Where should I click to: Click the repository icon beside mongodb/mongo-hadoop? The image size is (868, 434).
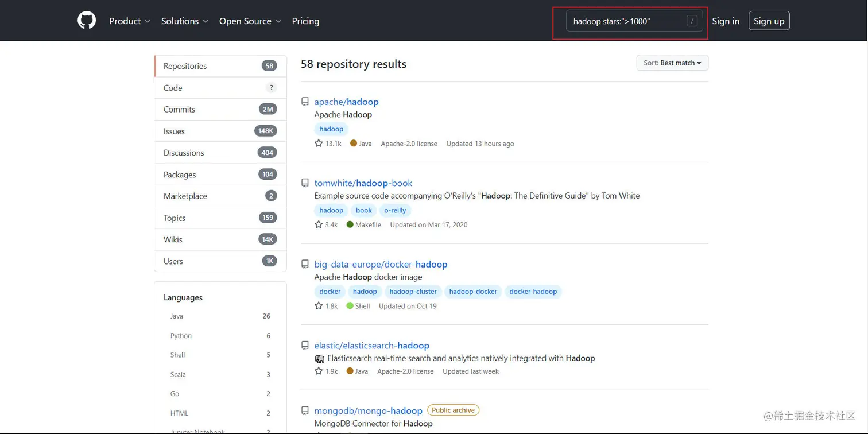(x=305, y=411)
